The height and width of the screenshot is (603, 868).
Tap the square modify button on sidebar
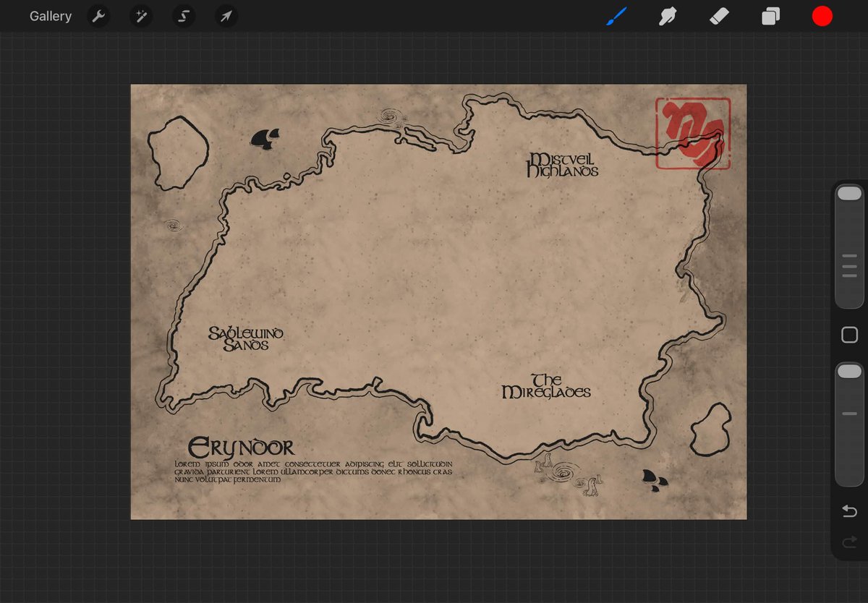[x=849, y=335]
